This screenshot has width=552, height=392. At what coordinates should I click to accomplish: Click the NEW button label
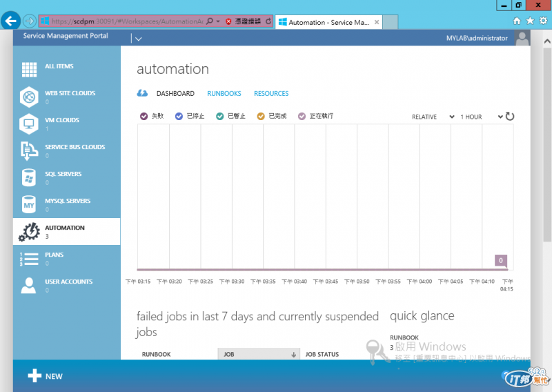click(54, 376)
